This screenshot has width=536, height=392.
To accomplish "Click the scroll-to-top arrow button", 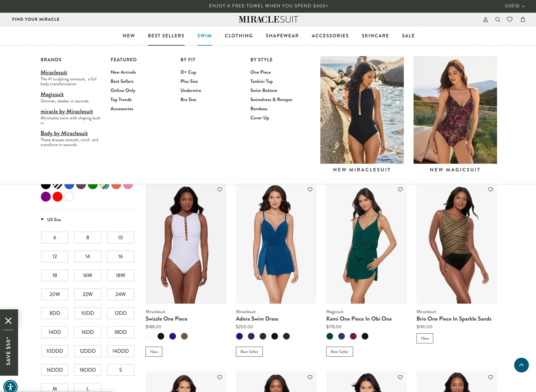I will coord(521,365).
